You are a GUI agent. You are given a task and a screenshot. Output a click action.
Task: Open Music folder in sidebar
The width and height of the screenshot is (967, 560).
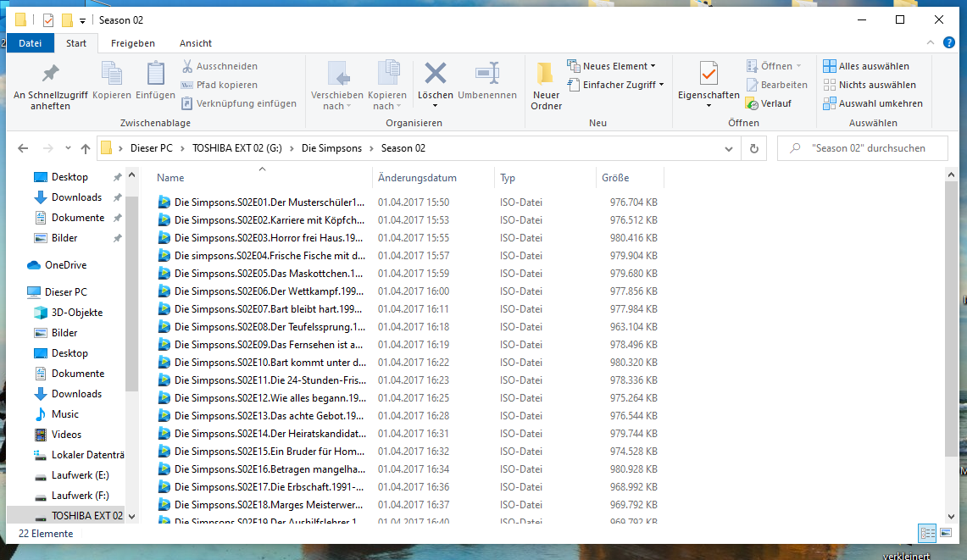click(x=56, y=414)
